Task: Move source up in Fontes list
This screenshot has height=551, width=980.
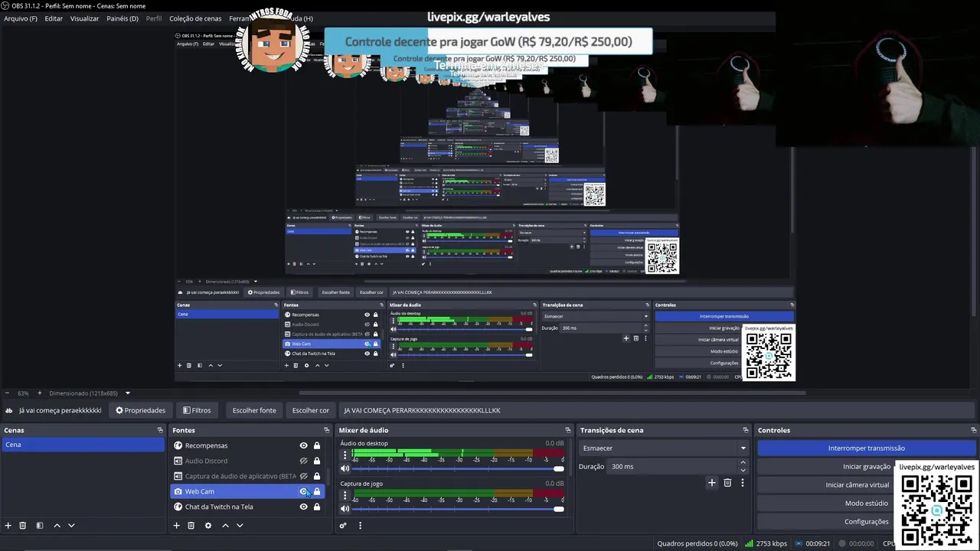Action: pos(225,526)
